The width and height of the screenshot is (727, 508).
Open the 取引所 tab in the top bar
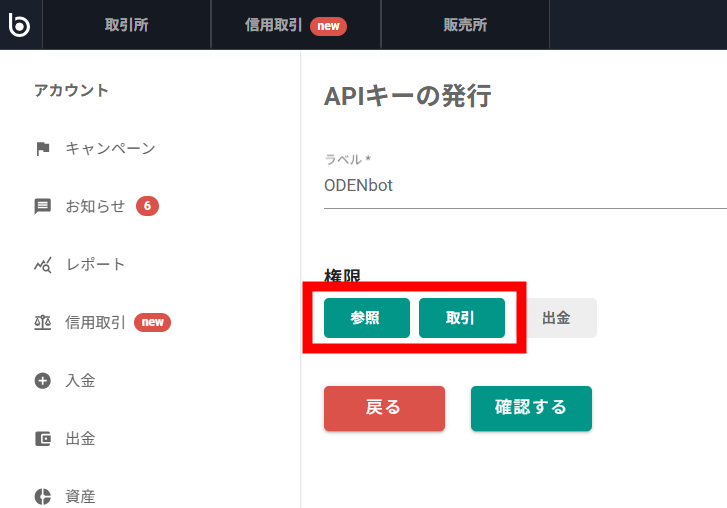tap(126, 25)
